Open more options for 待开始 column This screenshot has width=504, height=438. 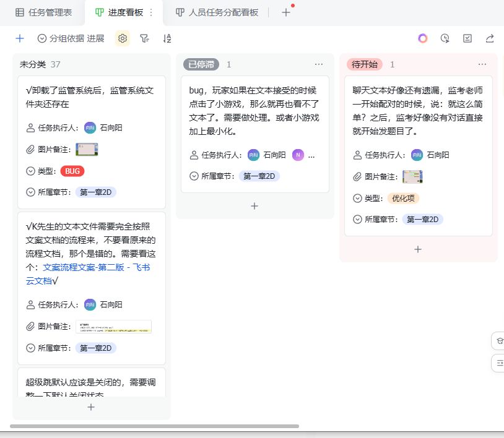point(482,64)
